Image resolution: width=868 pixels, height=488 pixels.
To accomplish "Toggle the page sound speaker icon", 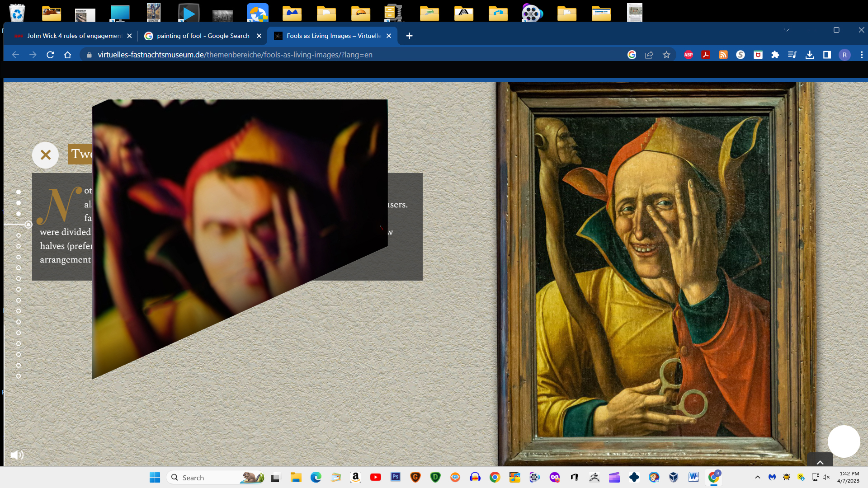I will pyautogui.click(x=17, y=455).
